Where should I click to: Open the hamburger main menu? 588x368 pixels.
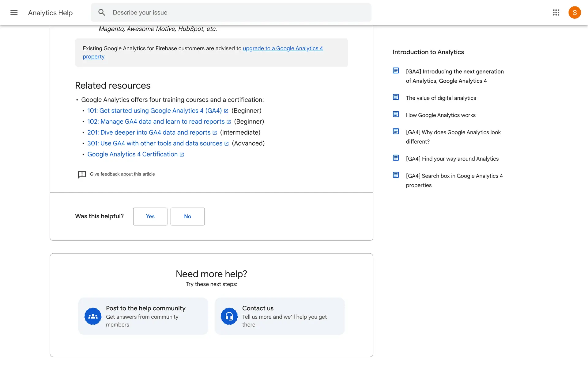14,13
